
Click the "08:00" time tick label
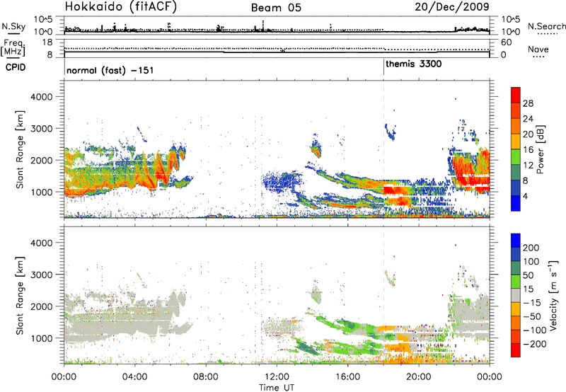click(x=205, y=377)
